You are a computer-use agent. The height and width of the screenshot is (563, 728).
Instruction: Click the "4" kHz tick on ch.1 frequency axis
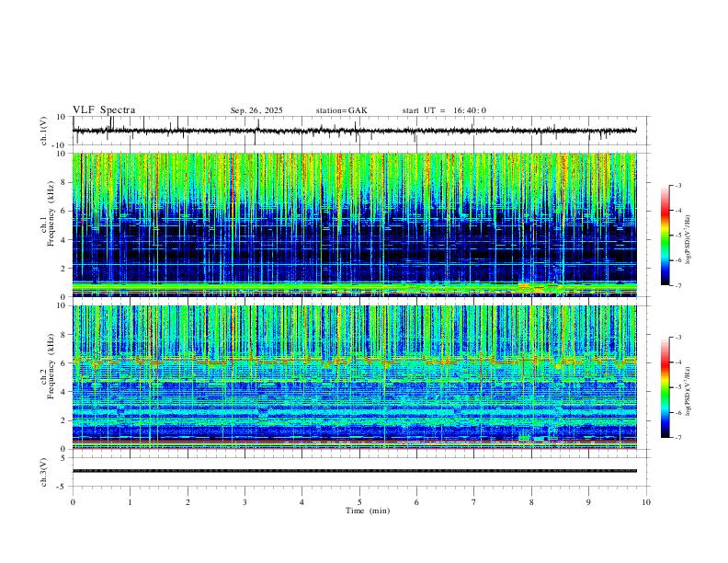tap(63, 240)
